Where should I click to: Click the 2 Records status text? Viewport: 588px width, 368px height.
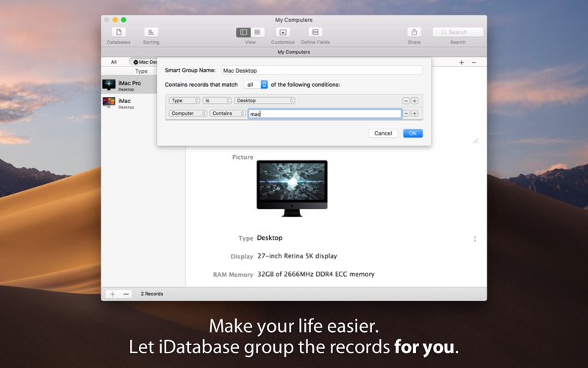[x=152, y=294]
